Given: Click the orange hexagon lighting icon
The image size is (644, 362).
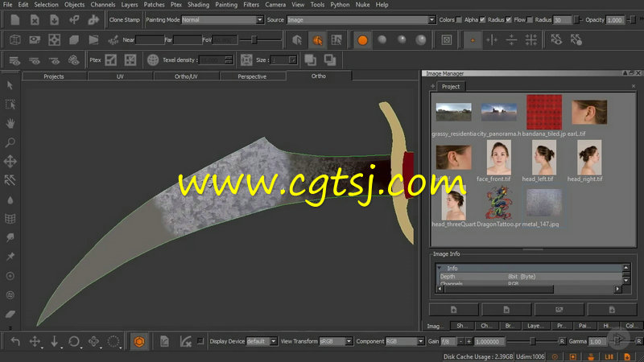Looking at the screenshot, I should 139,341.
